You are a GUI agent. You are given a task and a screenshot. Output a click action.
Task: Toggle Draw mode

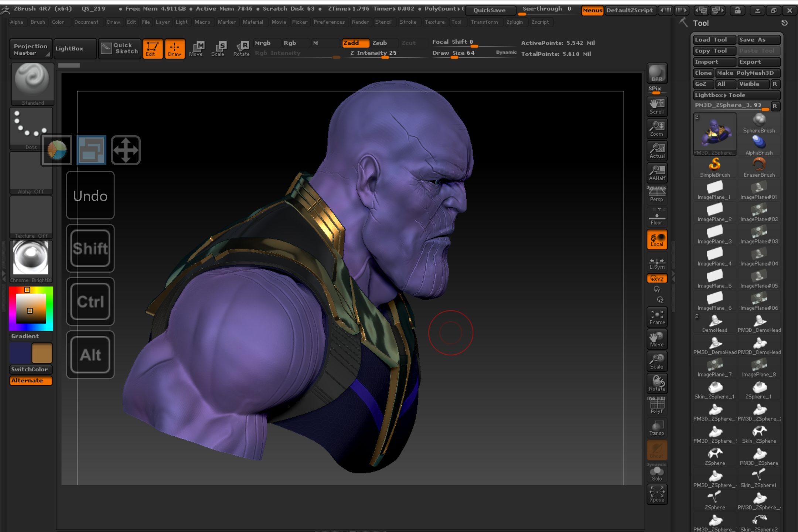(175, 49)
